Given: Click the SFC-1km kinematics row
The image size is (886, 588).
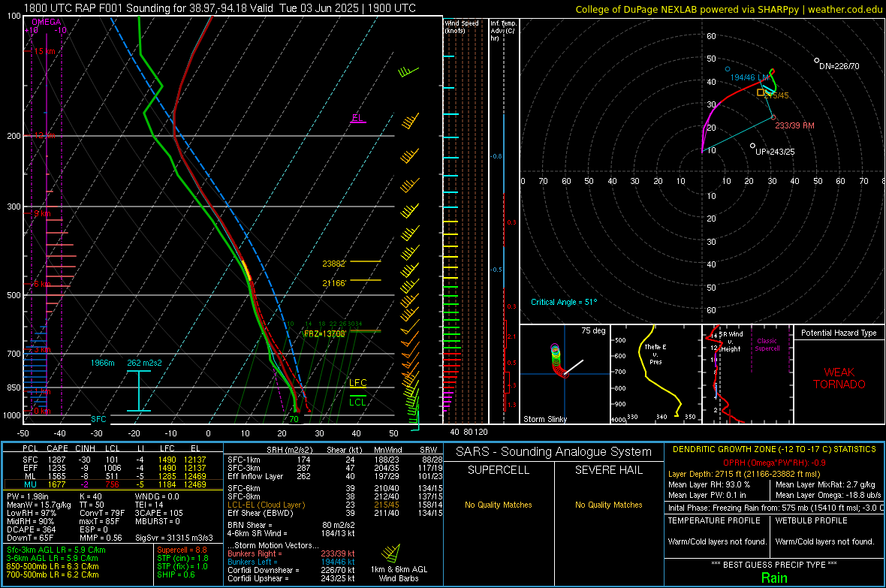Looking at the screenshot, I should (336, 460).
